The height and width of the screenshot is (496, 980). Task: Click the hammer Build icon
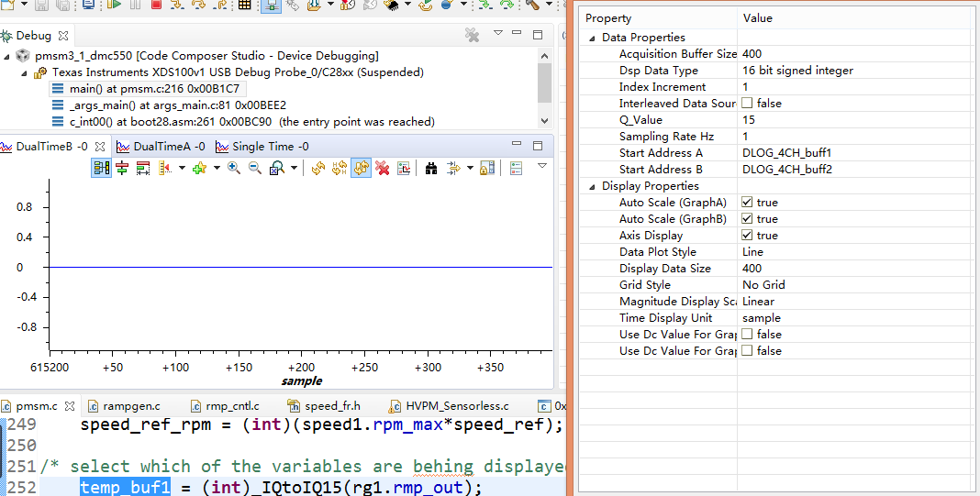pos(532,5)
